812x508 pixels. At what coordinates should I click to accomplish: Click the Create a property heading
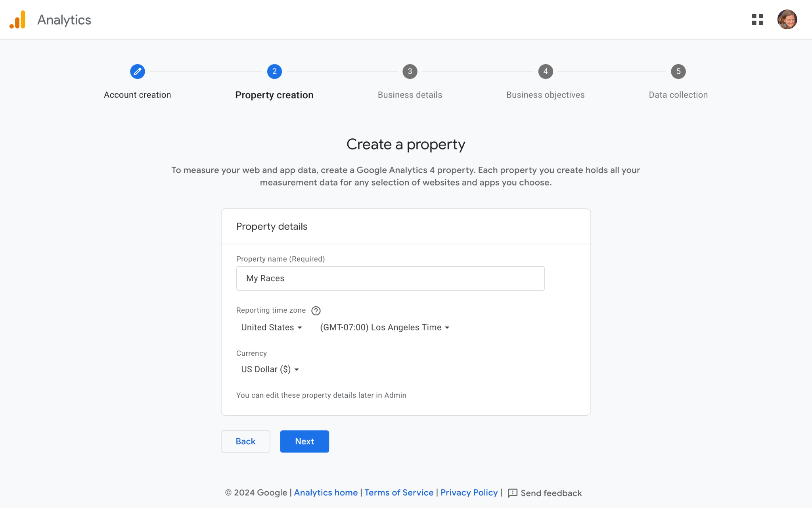[x=406, y=145]
